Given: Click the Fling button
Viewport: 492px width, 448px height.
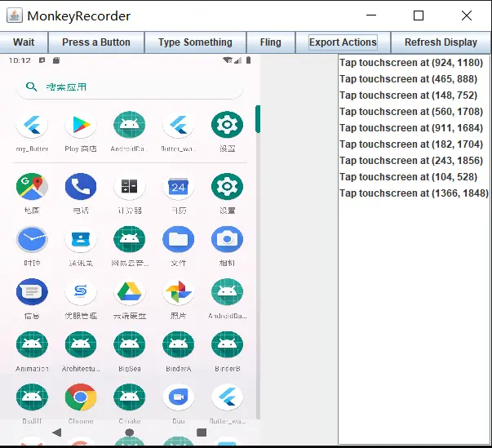Looking at the screenshot, I should 270,42.
